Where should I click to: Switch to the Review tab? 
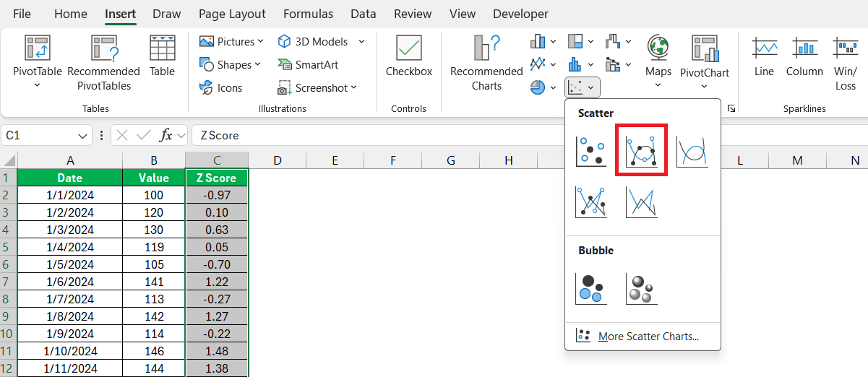pos(413,14)
